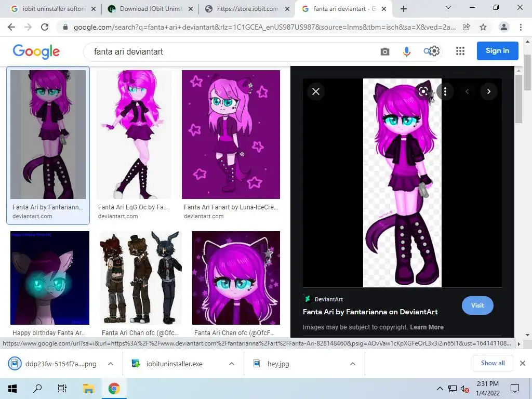Open Chrome's three-dot menu
Image resolution: width=532 pixels, height=399 pixels.
[x=521, y=27]
